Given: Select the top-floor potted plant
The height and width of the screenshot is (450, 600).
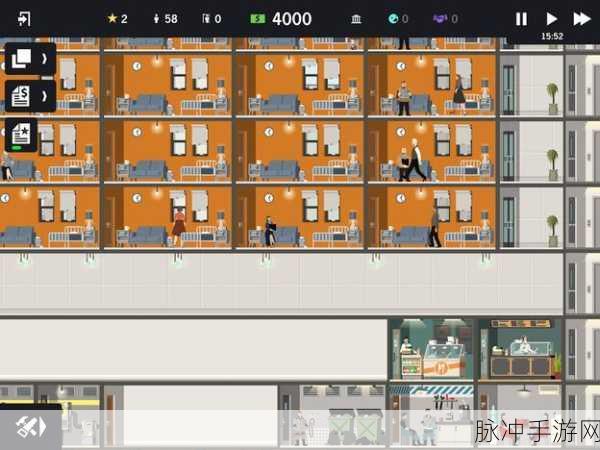Looking at the screenshot, I should coord(552,98).
